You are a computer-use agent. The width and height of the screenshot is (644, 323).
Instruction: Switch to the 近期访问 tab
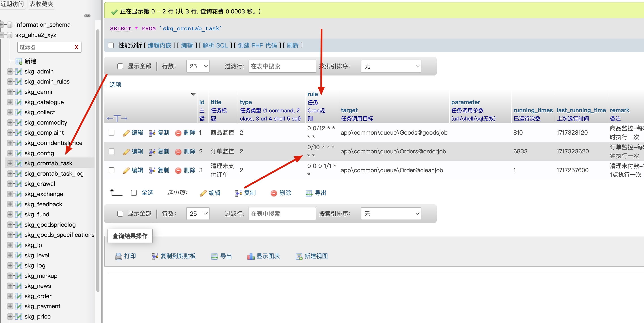point(12,4)
